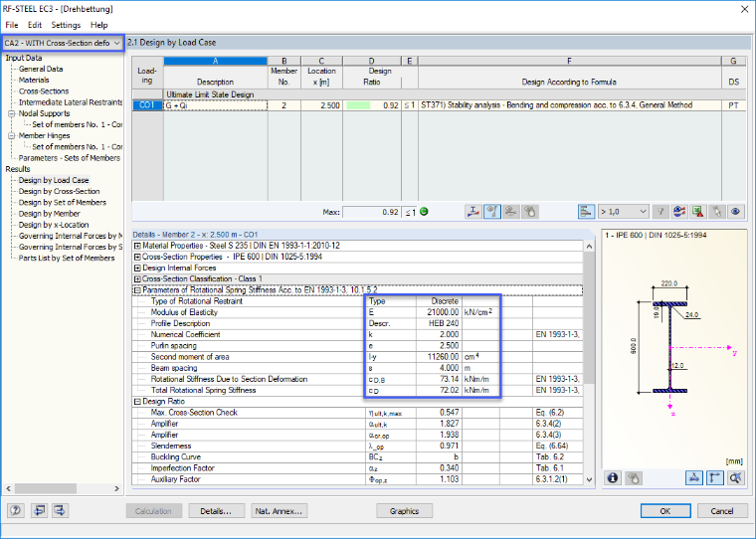The width and height of the screenshot is (756, 539).
Task: Click the Nat. Annex... button
Action: click(x=279, y=511)
